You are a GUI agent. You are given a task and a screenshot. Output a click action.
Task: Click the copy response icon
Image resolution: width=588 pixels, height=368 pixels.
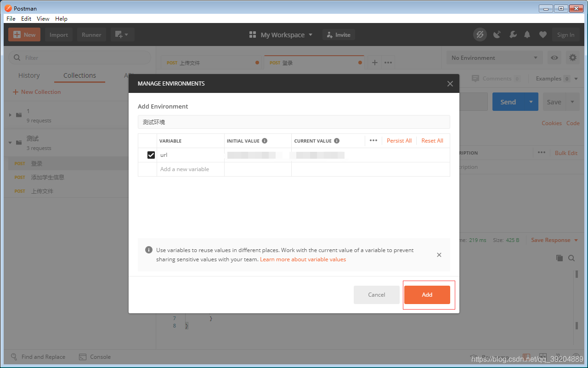click(559, 258)
